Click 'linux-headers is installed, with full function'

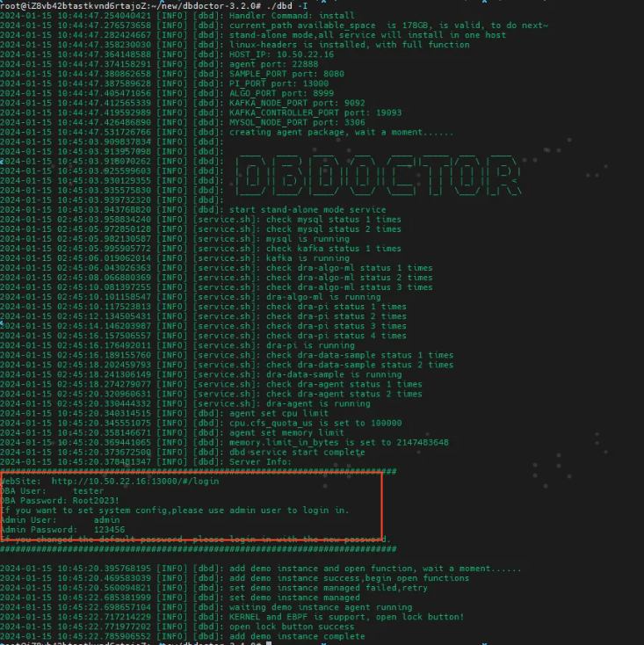(x=349, y=45)
